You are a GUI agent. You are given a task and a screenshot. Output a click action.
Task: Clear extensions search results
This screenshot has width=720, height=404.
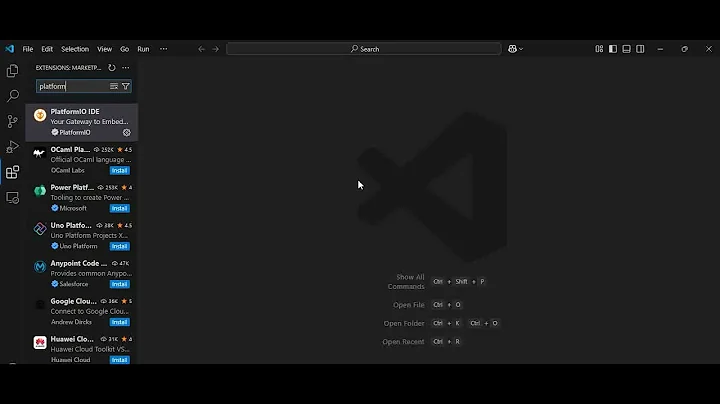pos(114,86)
